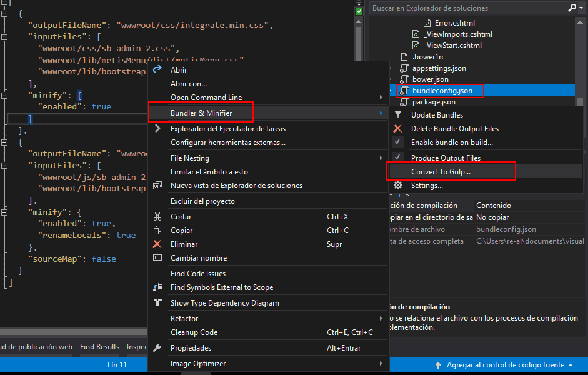
Task: Click Agregar al control de código fuente
Action: tap(505, 365)
